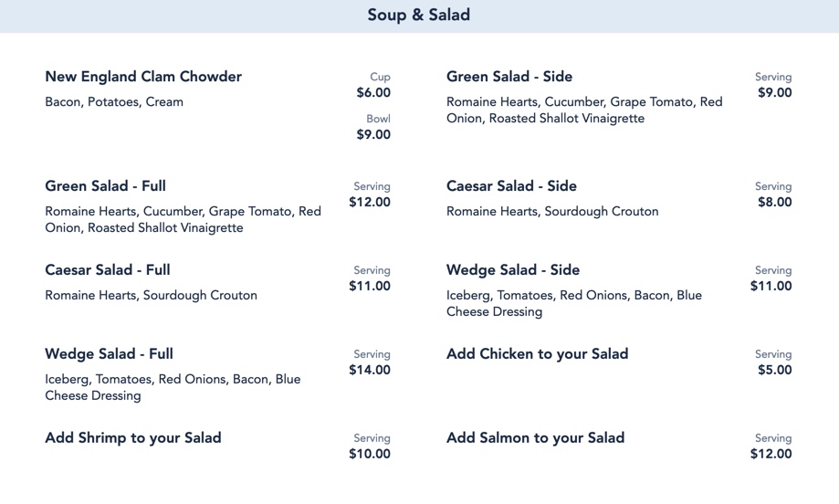839x504 pixels.
Task: Open the Green Salad - Full item
Action: [105, 186]
